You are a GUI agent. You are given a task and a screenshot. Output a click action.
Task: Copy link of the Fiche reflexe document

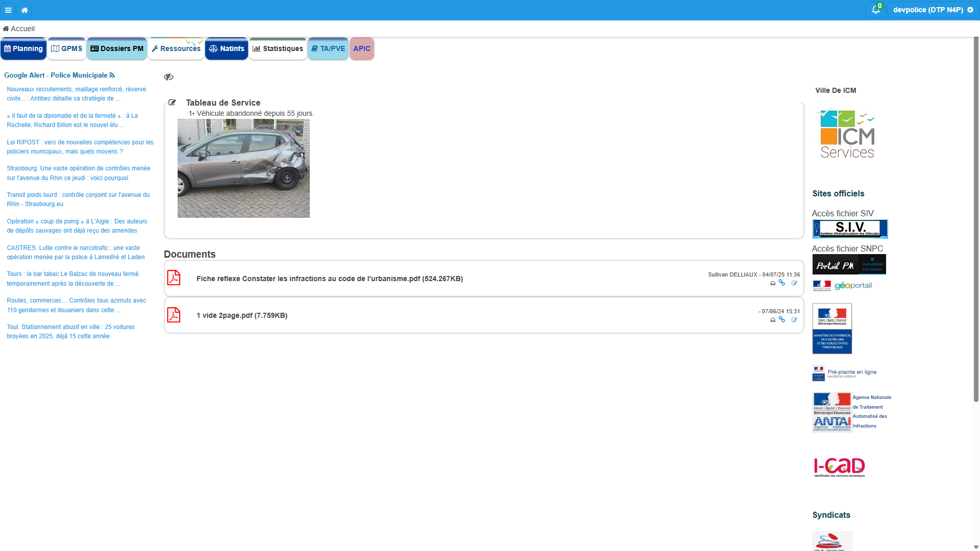point(782,283)
